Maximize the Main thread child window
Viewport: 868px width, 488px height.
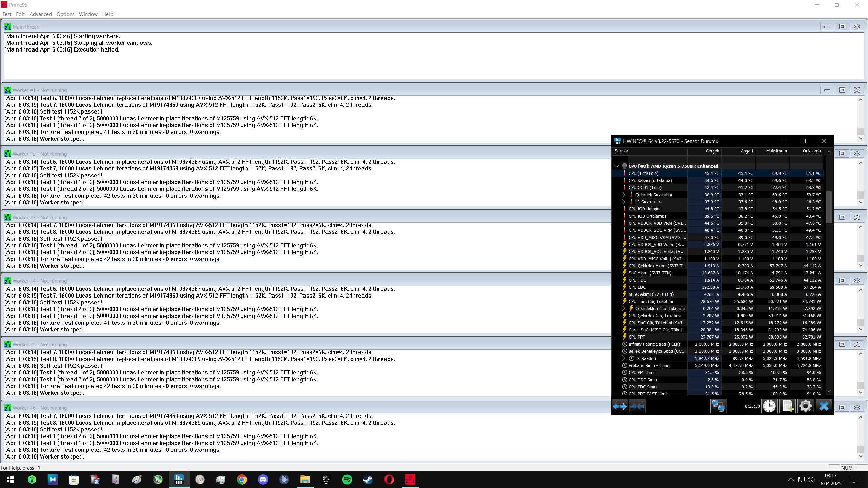tap(842, 27)
